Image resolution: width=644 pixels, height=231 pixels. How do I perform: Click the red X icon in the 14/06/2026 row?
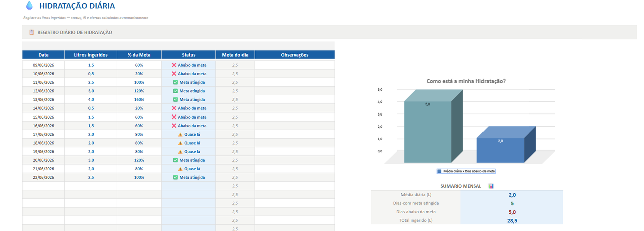click(x=174, y=108)
